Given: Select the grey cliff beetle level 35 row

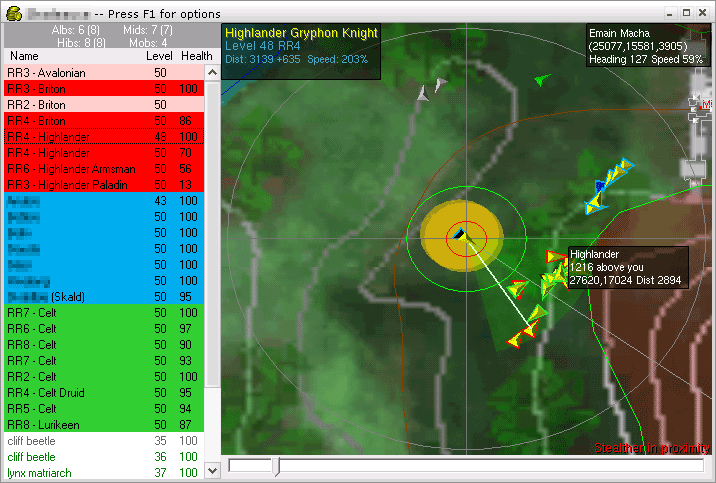Looking at the screenshot, I should (104, 441).
